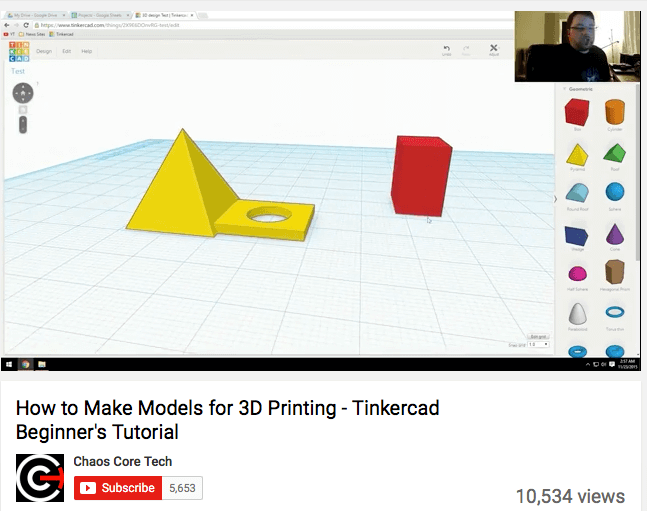Click the 5,653 subscriber count
This screenshot has height=511, width=647.
click(x=182, y=488)
